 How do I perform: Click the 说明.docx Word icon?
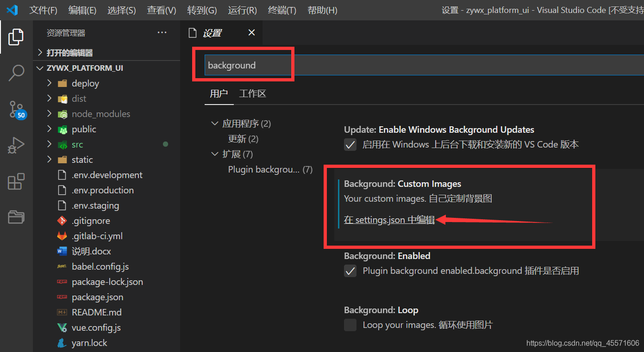pos(62,252)
